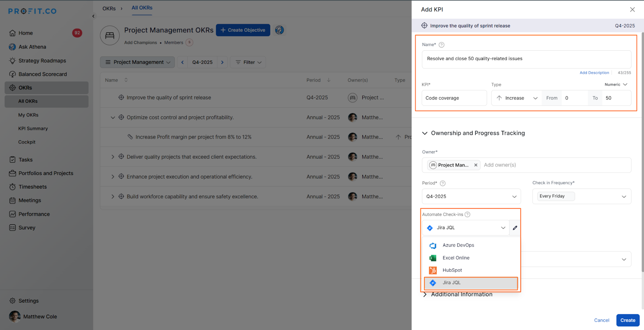644x330 pixels.
Task: Close the Add KPI panel
Action: tap(632, 10)
